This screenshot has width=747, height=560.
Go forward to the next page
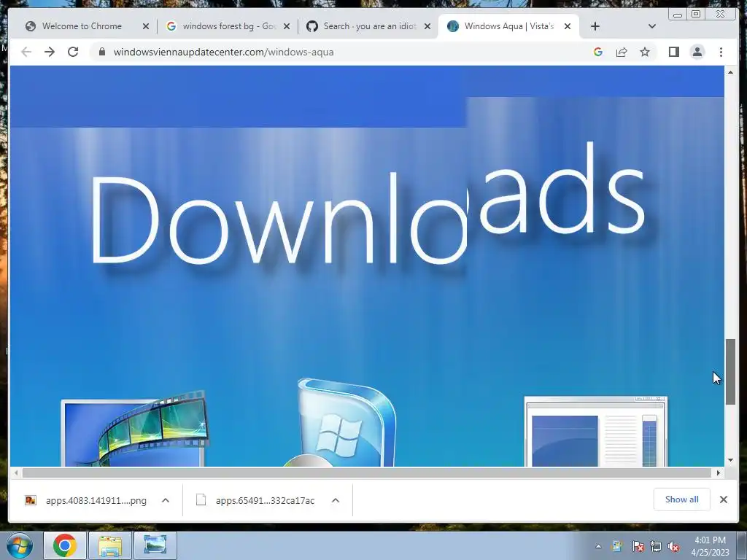pos(50,52)
